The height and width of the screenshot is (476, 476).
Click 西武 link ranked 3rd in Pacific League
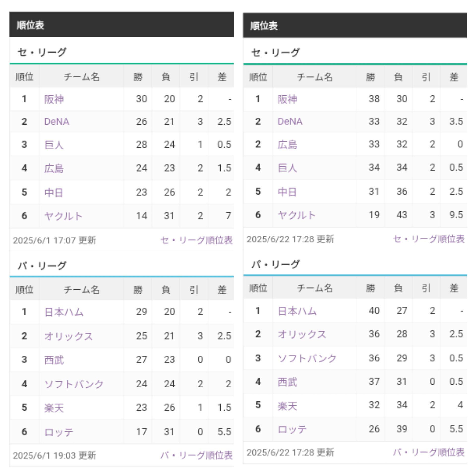tap(54, 360)
